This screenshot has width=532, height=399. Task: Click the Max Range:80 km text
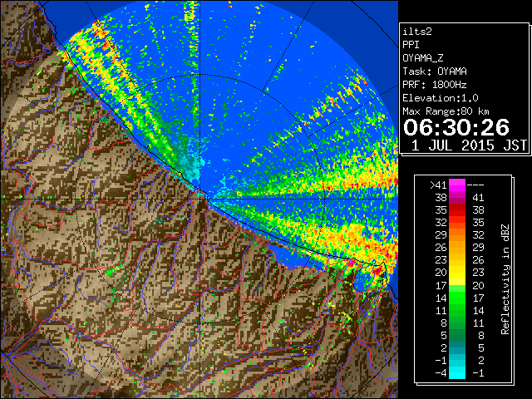pos(446,111)
